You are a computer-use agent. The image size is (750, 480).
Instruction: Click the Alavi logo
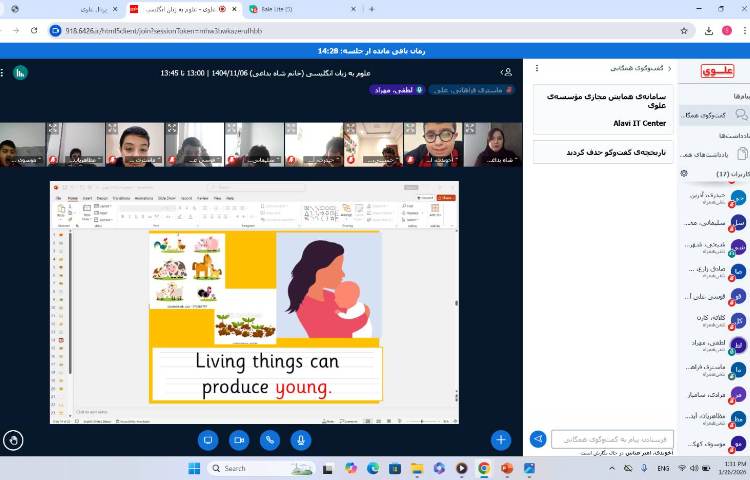[717, 71]
